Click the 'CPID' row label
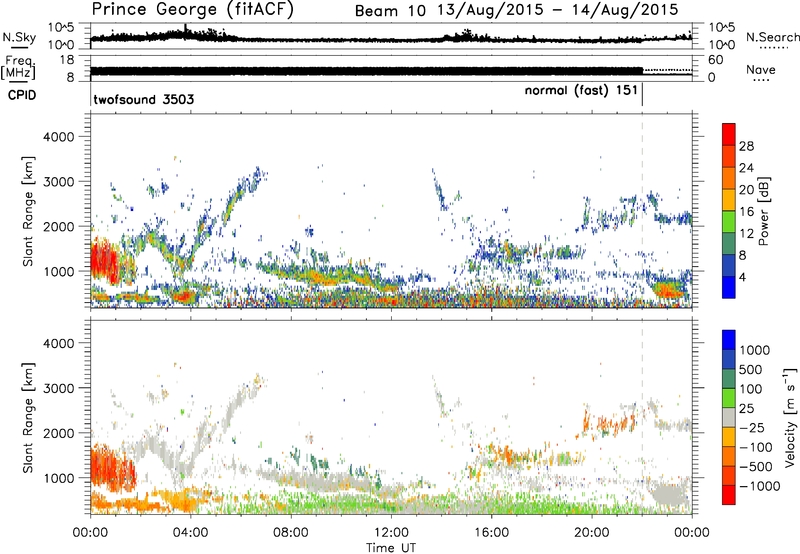 22,95
